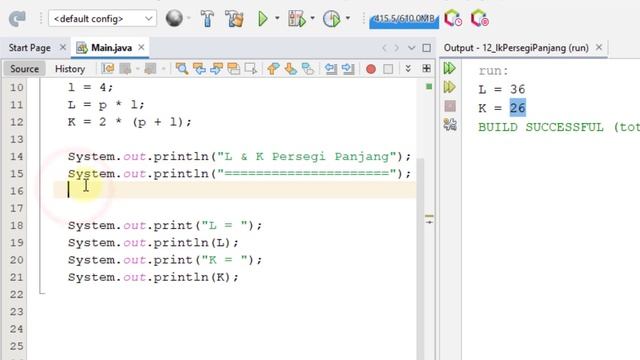Click Clean and Build hammer-broom icon
The width and height of the screenshot is (640, 360).
[234, 19]
